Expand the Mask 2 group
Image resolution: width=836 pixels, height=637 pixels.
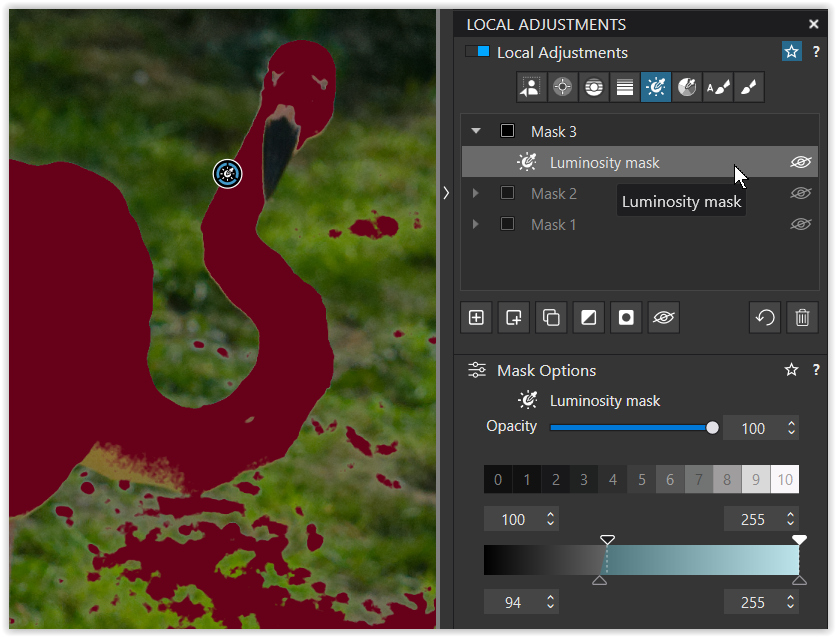(x=476, y=193)
